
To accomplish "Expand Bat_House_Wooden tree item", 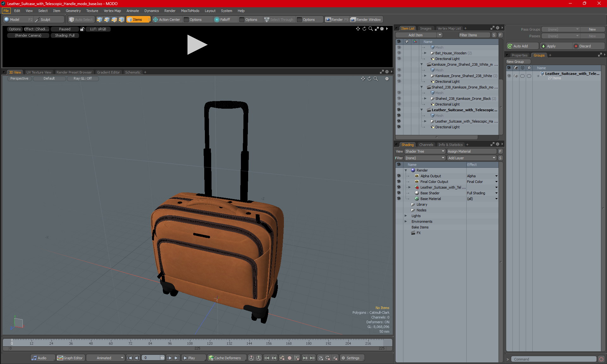I will (x=425, y=53).
